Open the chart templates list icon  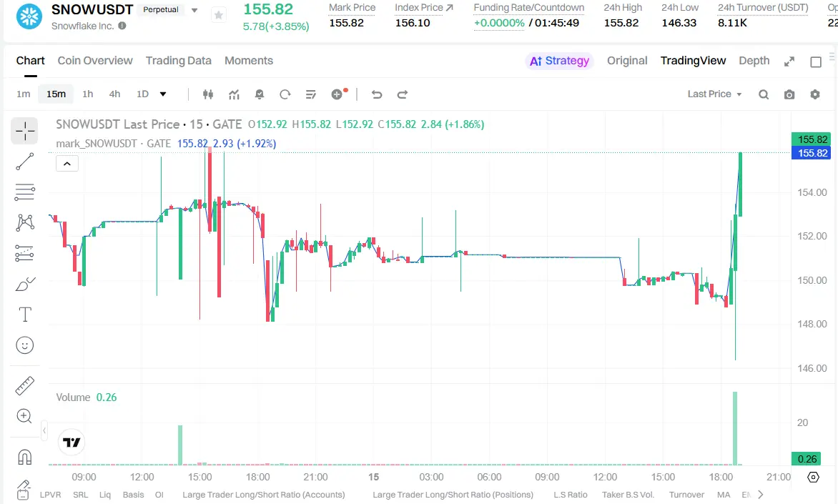click(310, 94)
